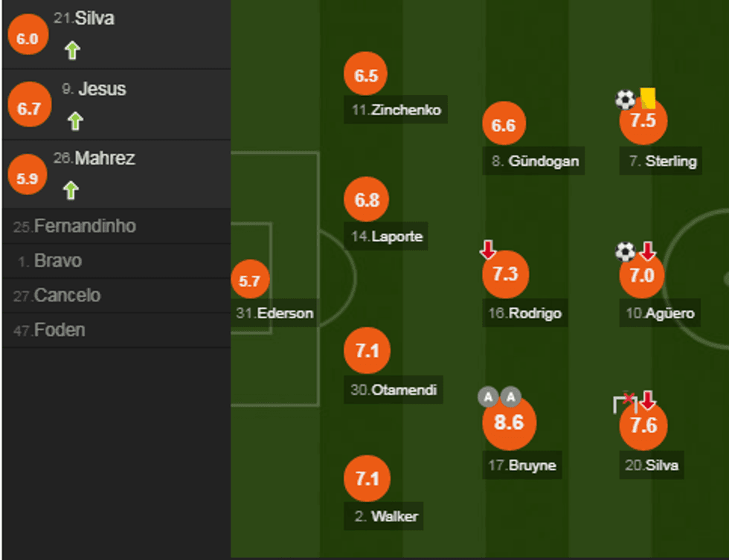Open the Gündogan name label
Screen dimensions: 729x560
(x=536, y=161)
